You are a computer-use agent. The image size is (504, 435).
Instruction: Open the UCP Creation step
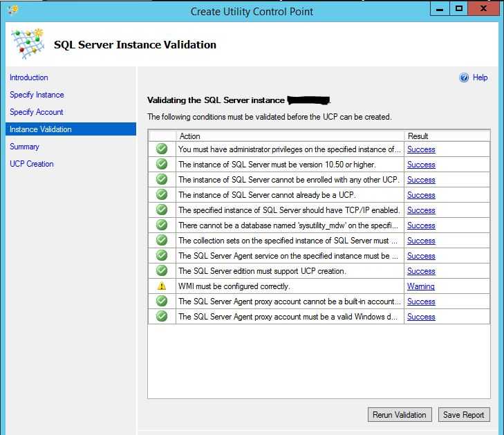(32, 164)
